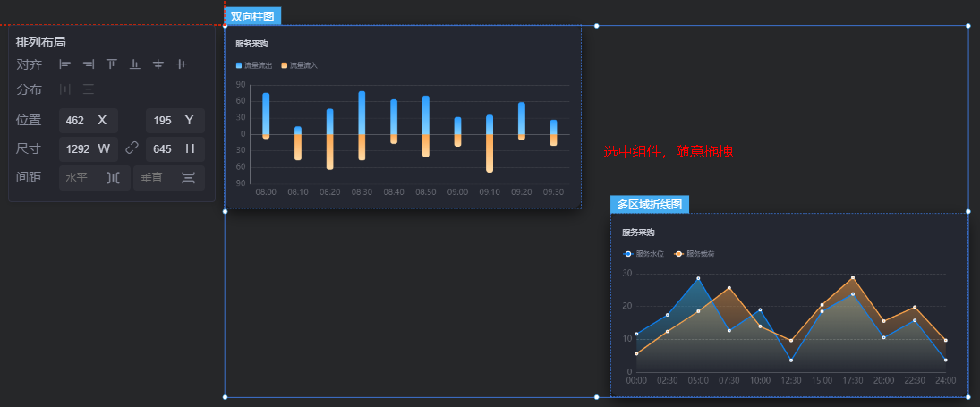
Task: Click the 12:30 axis label in the line chart
Action: pyautogui.click(x=790, y=380)
